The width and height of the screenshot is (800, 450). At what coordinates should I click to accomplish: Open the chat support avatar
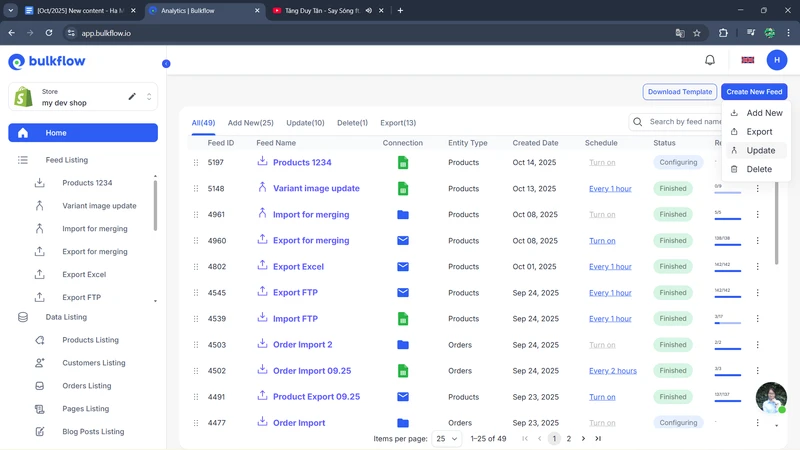click(x=771, y=397)
